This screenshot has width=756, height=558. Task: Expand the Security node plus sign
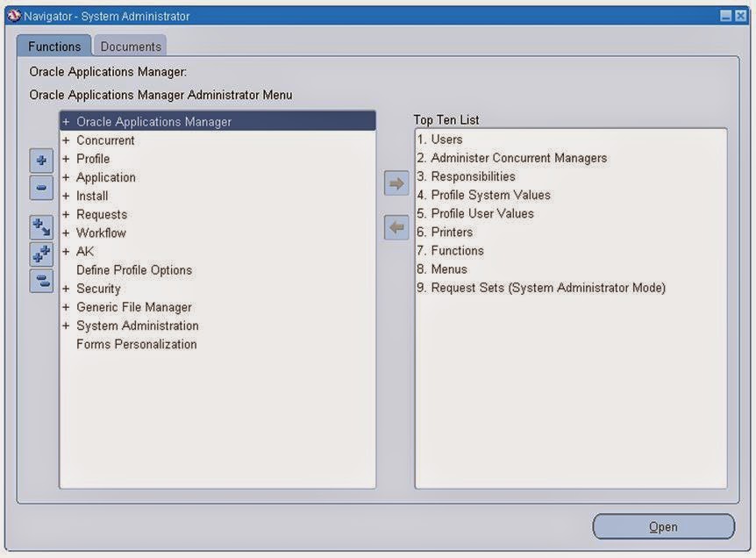tap(66, 289)
